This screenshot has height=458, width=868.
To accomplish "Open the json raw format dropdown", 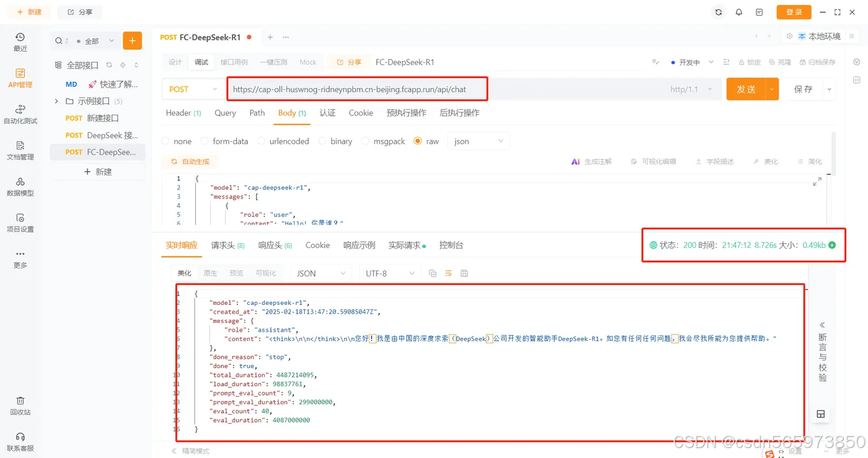I will (478, 141).
